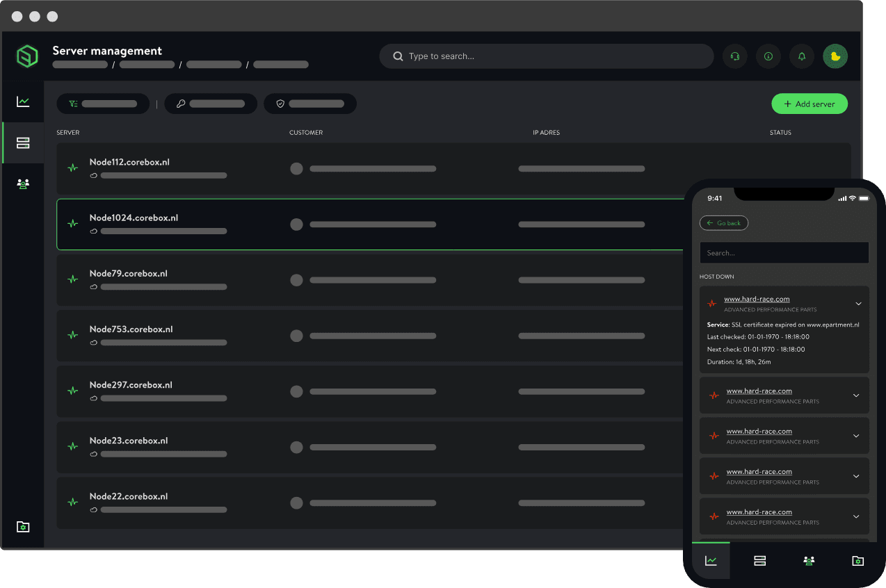Click the duck avatar in the top right

pyautogui.click(x=835, y=56)
